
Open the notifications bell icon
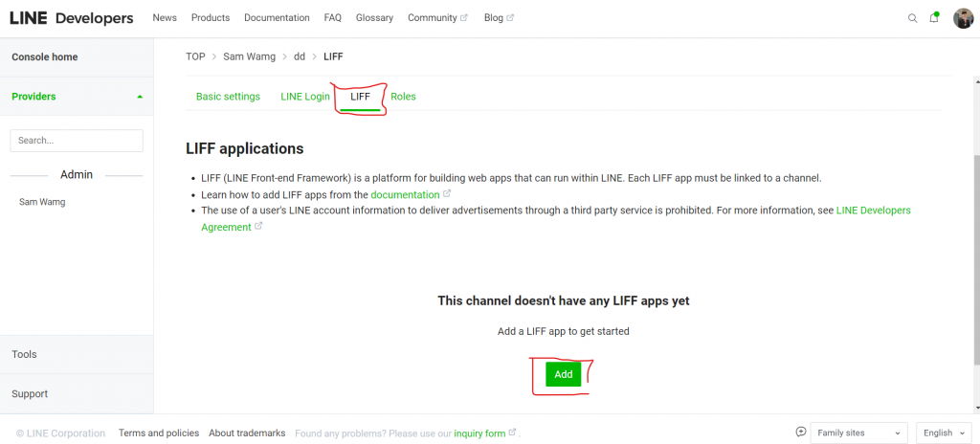point(934,18)
